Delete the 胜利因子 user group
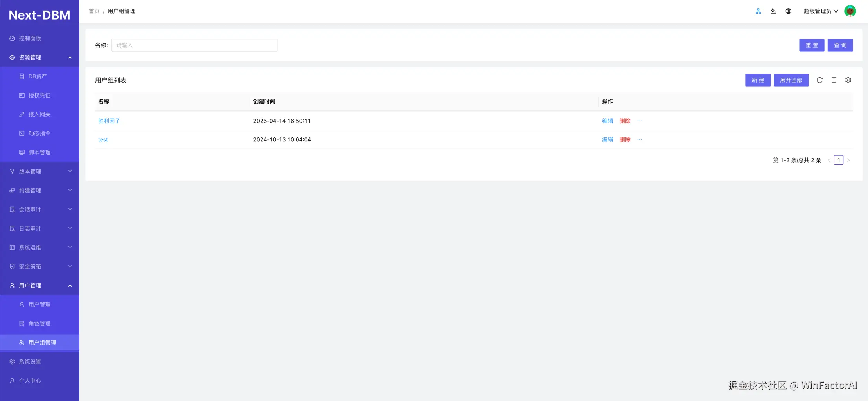The image size is (868, 401). (625, 121)
